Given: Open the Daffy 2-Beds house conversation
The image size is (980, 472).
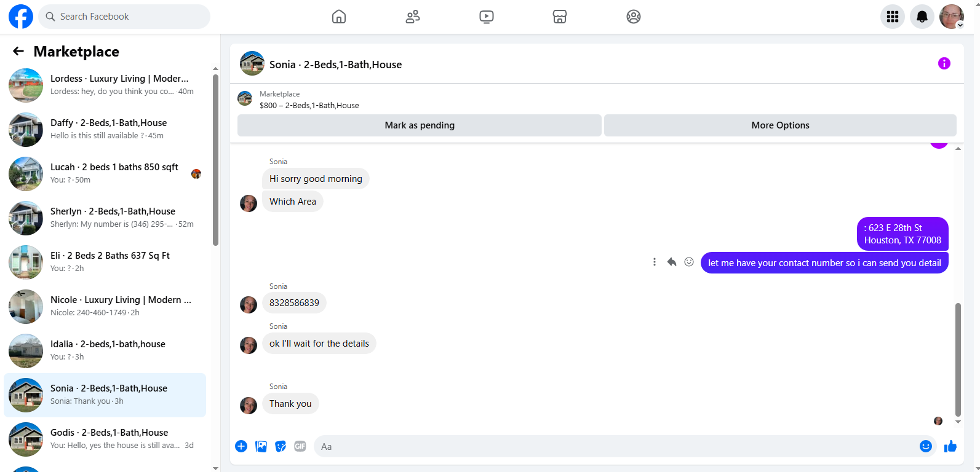Looking at the screenshot, I should click(105, 130).
